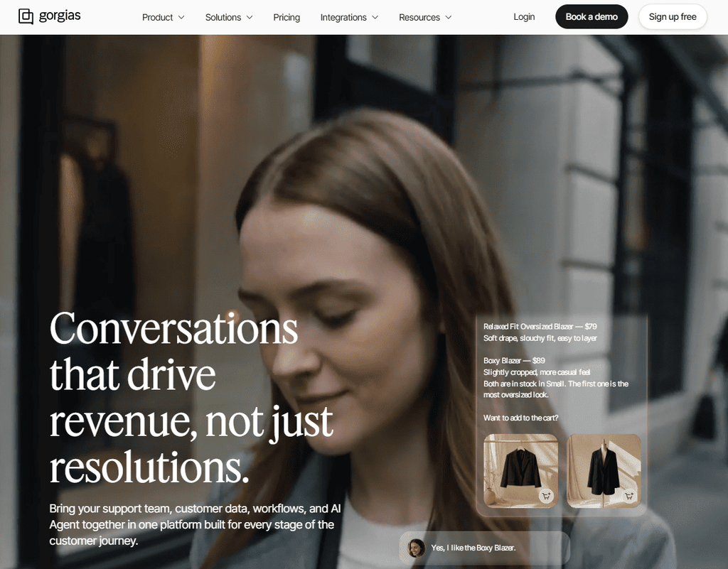Click the customer avatar in the chat reply
728x569 pixels.
[416, 548]
